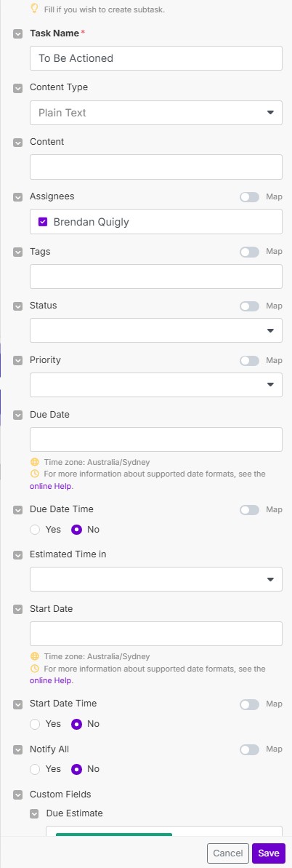292x868 pixels.
Task: Click the chevron icon beside Custom Fields
Action: [x=17, y=795]
